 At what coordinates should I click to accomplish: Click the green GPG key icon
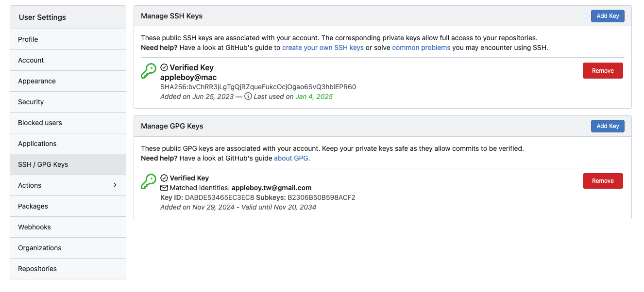coord(149,181)
